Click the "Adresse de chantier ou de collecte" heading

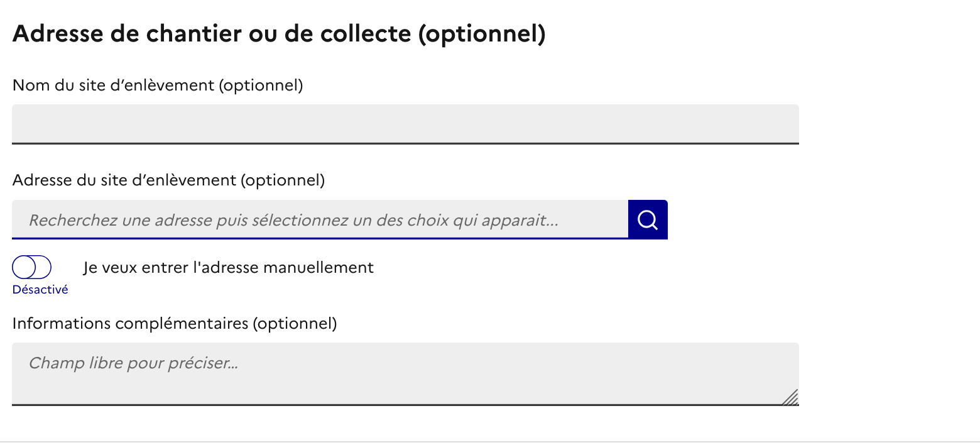coord(214,34)
